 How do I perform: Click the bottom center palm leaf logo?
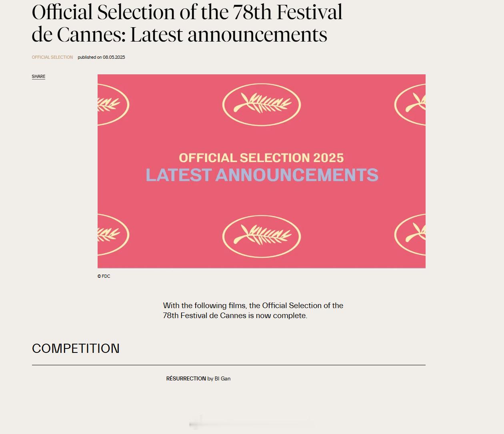[262, 236]
